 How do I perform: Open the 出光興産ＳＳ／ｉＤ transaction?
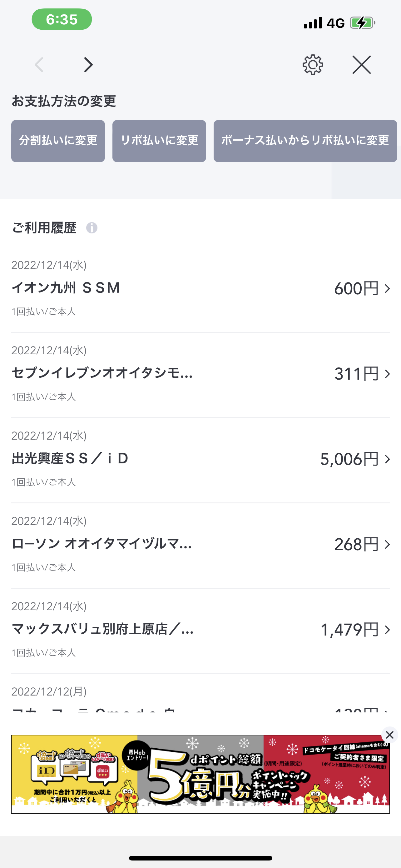70,459
